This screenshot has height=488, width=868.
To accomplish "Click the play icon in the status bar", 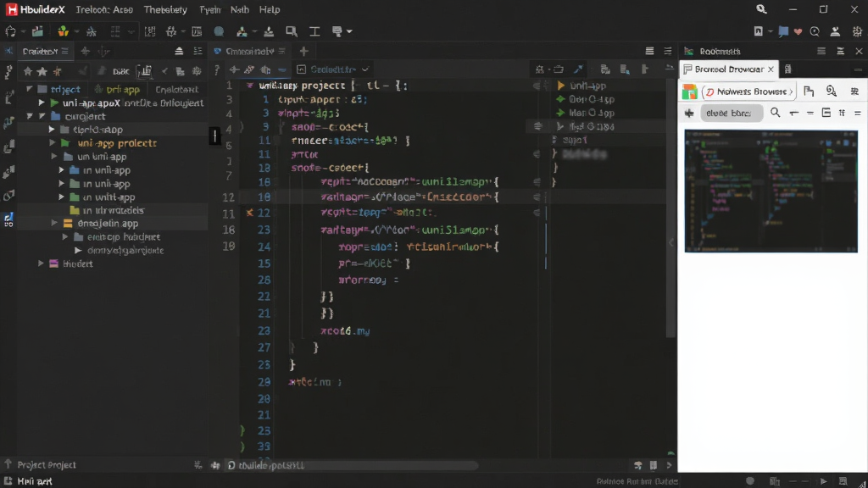I will (x=824, y=481).
